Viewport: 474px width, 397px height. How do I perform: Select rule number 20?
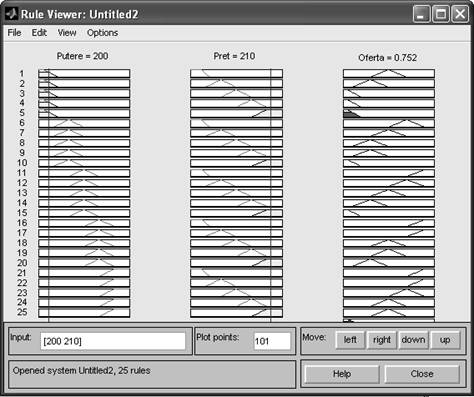pyautogui.click(x=22, y=263)
